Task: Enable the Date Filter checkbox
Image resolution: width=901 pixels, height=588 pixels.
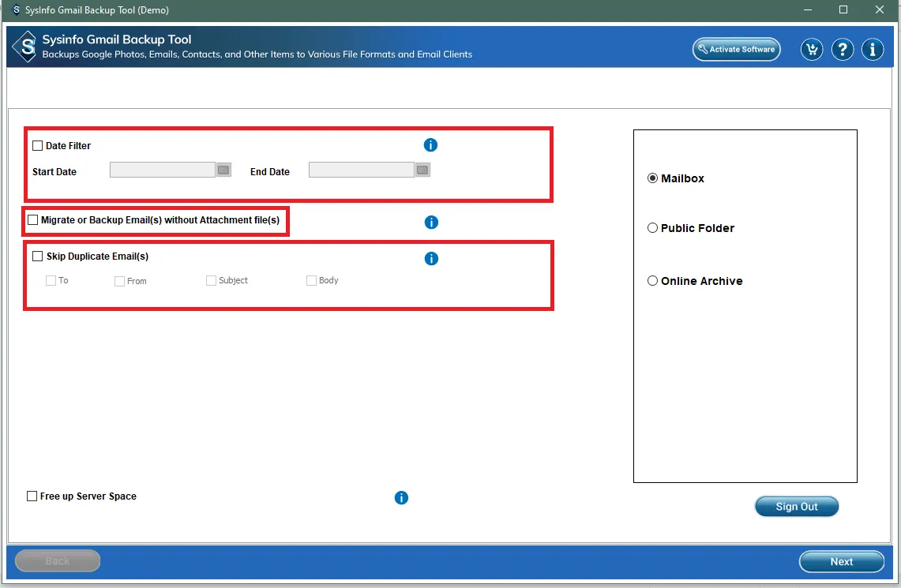Action: click(x=37, y=146)
